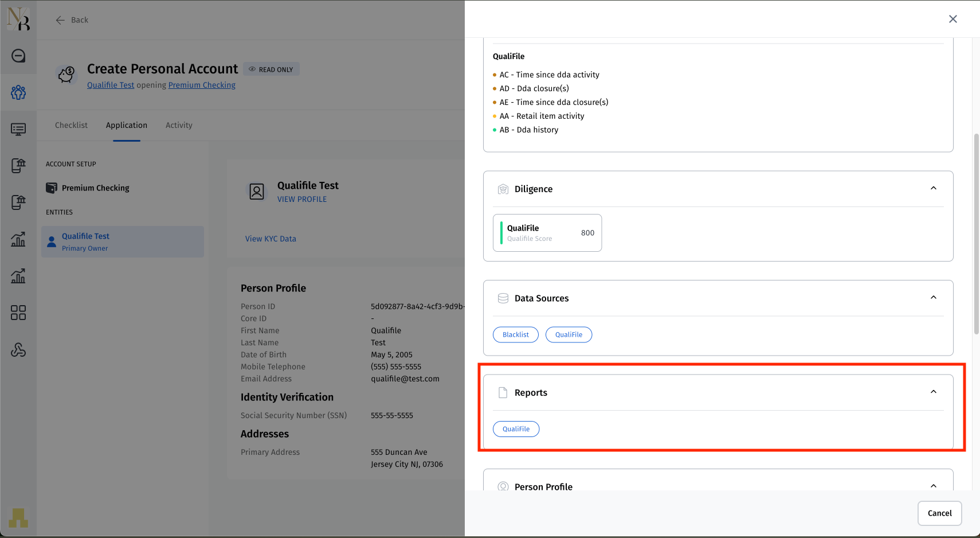Click the people group icon in sidebar
980x538 pixels.
point(18,92)
